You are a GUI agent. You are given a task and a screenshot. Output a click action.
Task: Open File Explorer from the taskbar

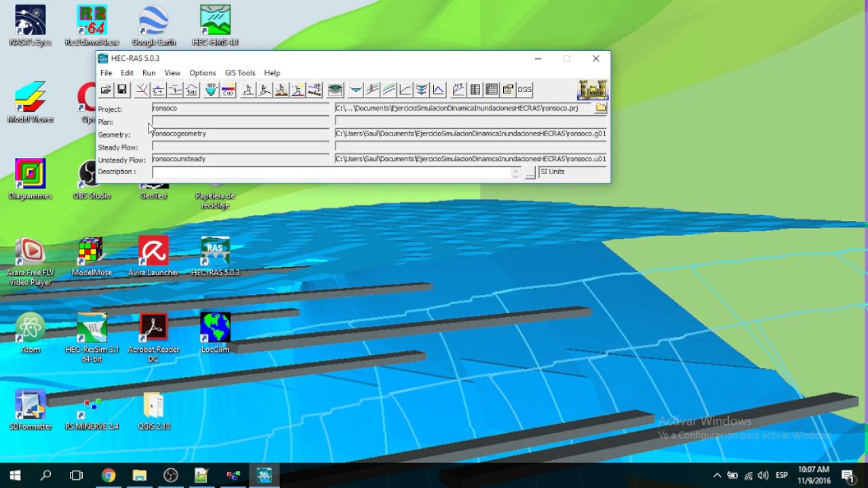point(140,475)
